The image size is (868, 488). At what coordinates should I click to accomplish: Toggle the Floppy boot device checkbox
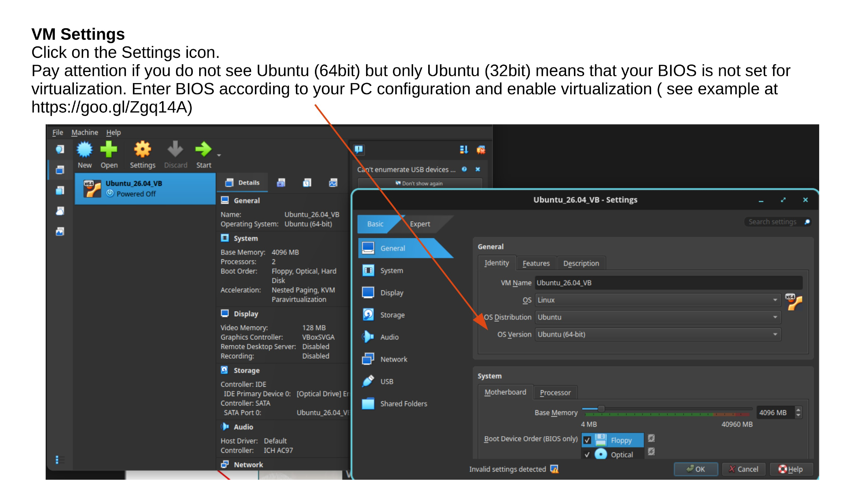point(587,440)
